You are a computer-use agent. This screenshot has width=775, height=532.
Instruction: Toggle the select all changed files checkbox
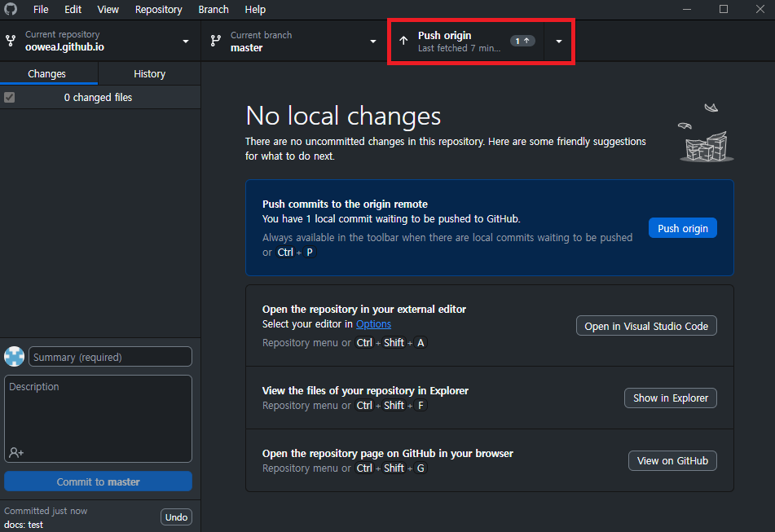(x=10, y=98)
